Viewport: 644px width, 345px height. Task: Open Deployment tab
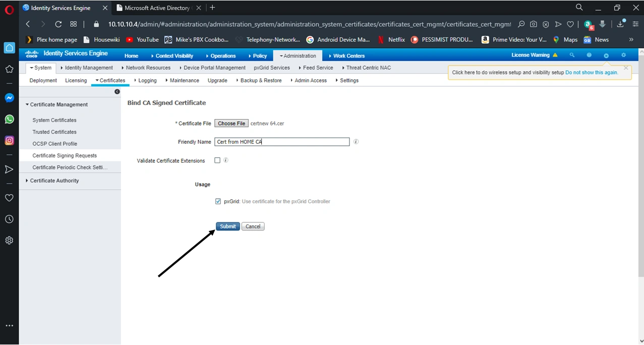pos(43,80)
